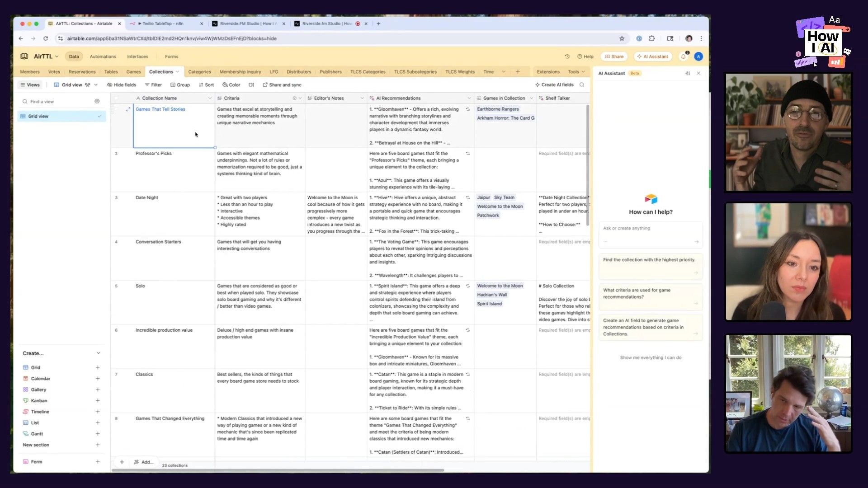Open view search settings gear icon
The image size is (868, 488).
click(x=97, y=102)
